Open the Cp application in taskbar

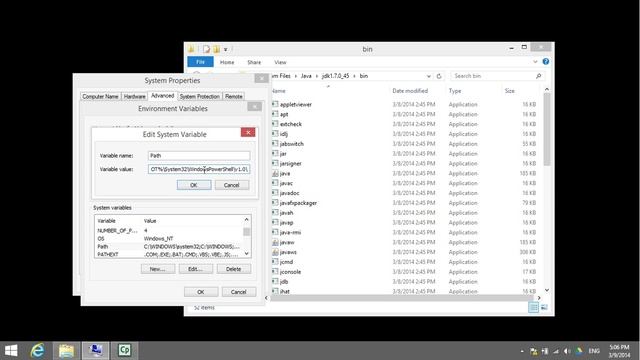coord(124,351)
